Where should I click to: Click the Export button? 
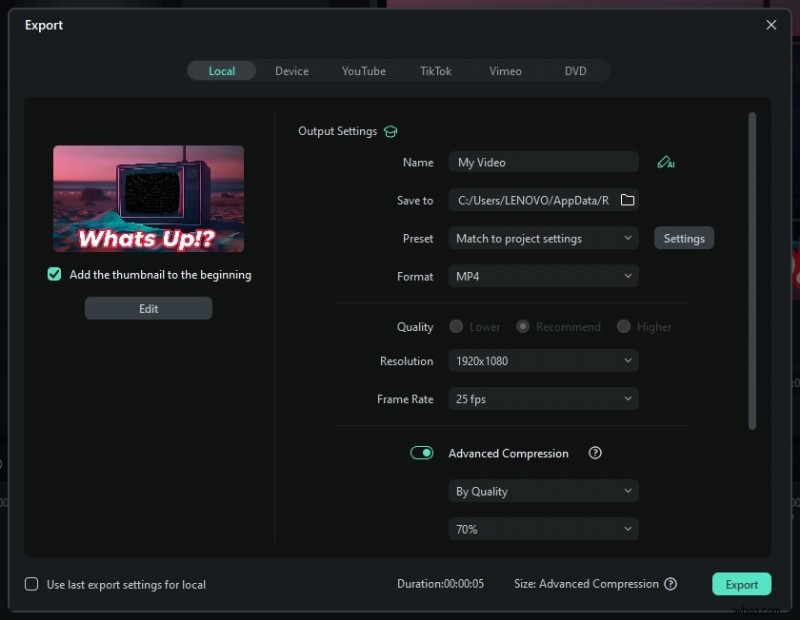741,584
